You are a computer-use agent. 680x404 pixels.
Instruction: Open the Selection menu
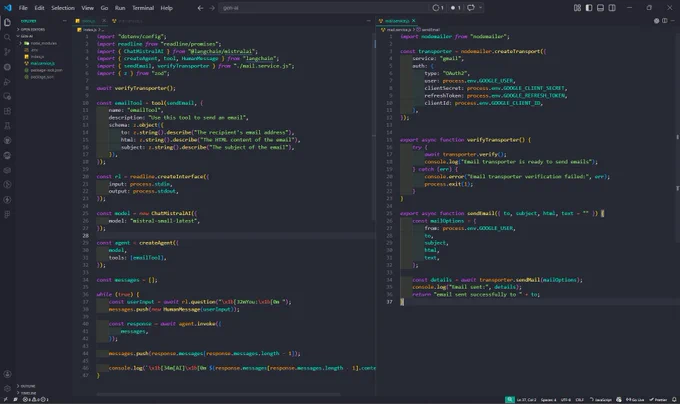point(63,8)
